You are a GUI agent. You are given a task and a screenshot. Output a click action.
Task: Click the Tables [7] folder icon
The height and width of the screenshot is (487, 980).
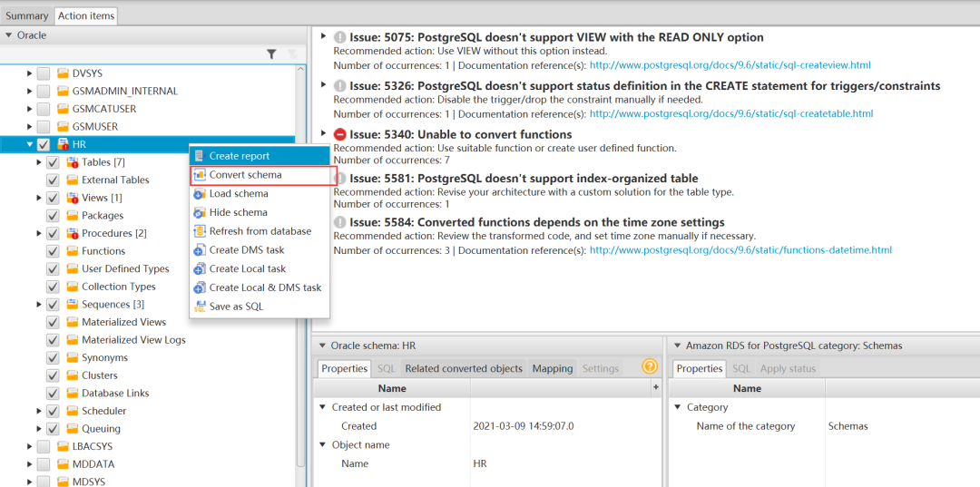[x=72, y=162]
